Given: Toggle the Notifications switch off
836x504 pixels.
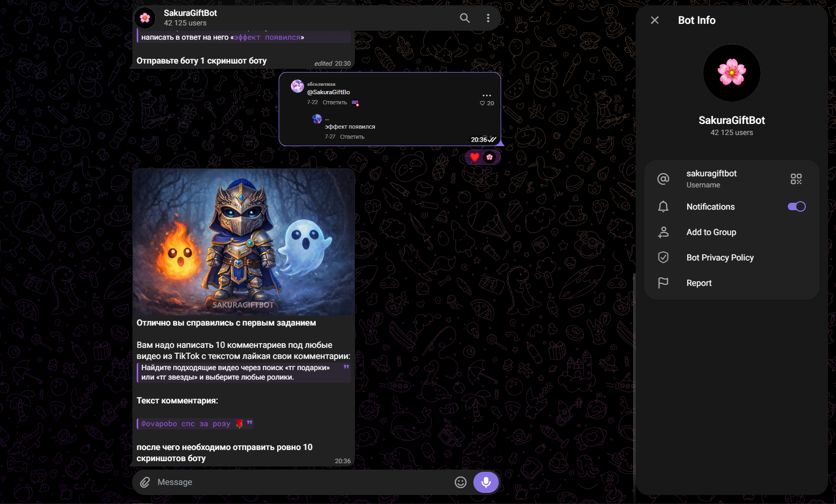Looking at the screenshot, I should coord(796,206).
